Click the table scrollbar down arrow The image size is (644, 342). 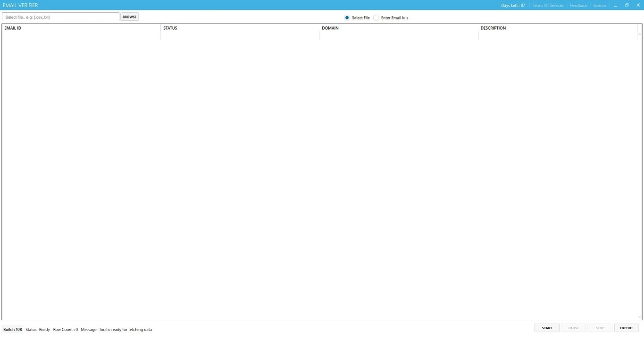pos(640,317)
